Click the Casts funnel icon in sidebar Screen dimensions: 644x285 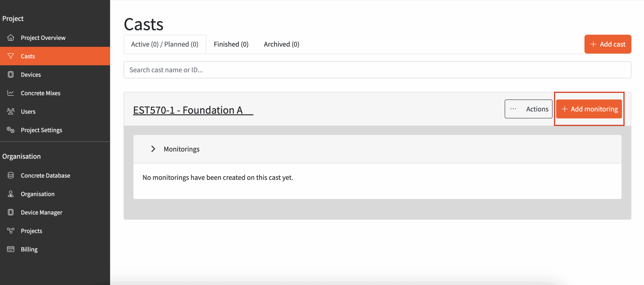click(11, 56)
